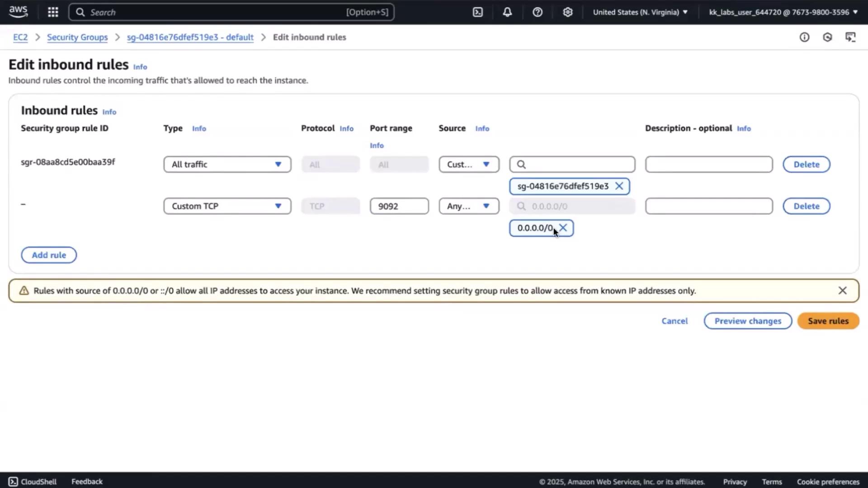This screenshot has width=868, height=488.
Task: Remove the 0.0.0.0/0 source tag
Action: [563, 228]
